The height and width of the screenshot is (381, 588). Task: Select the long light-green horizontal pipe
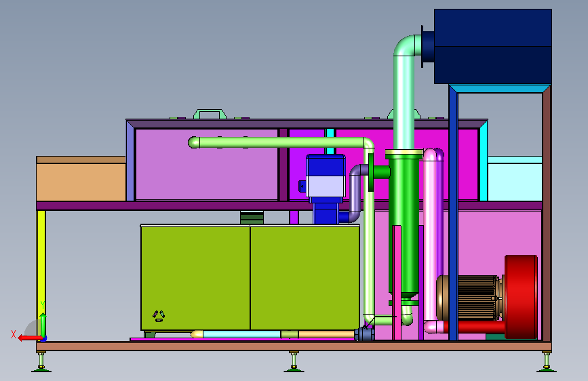(277, 142)
